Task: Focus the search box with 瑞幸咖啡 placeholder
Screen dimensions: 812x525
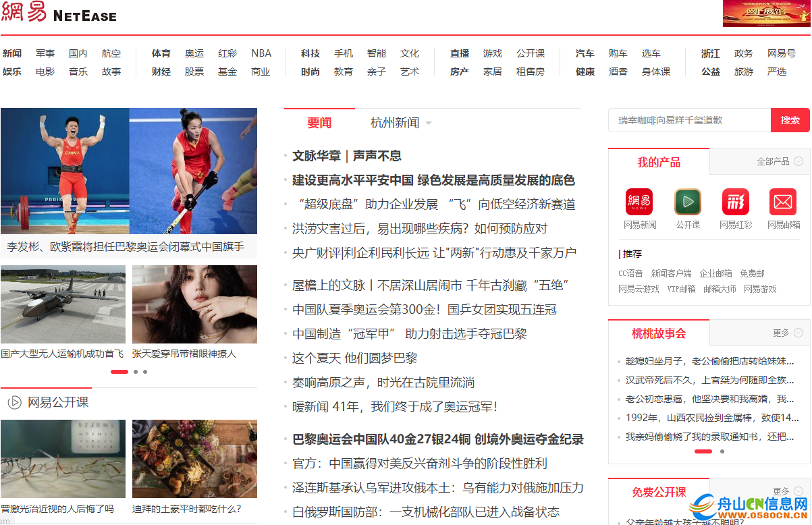Action: (690, 120)
